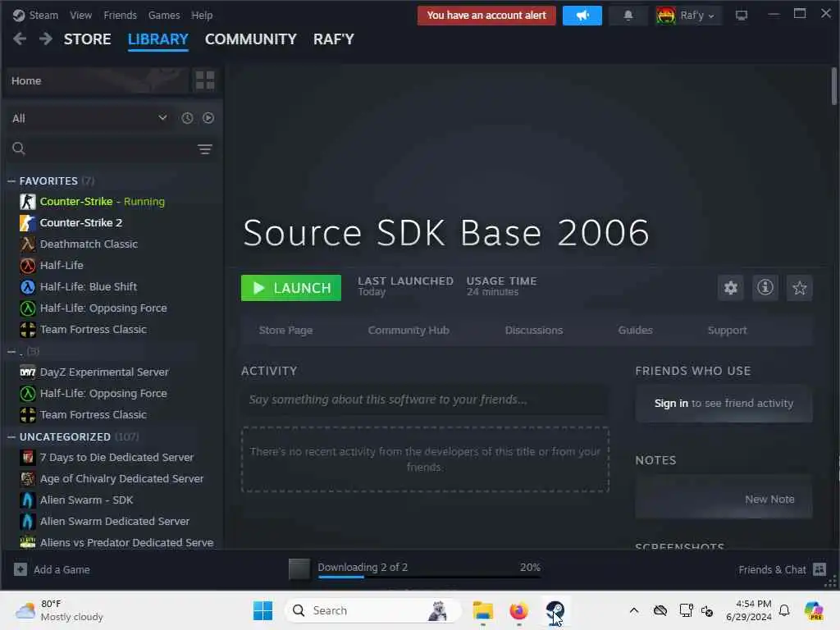
Task: Toggle the ready-to-play filter icon
Action: (x=208, y=118)
